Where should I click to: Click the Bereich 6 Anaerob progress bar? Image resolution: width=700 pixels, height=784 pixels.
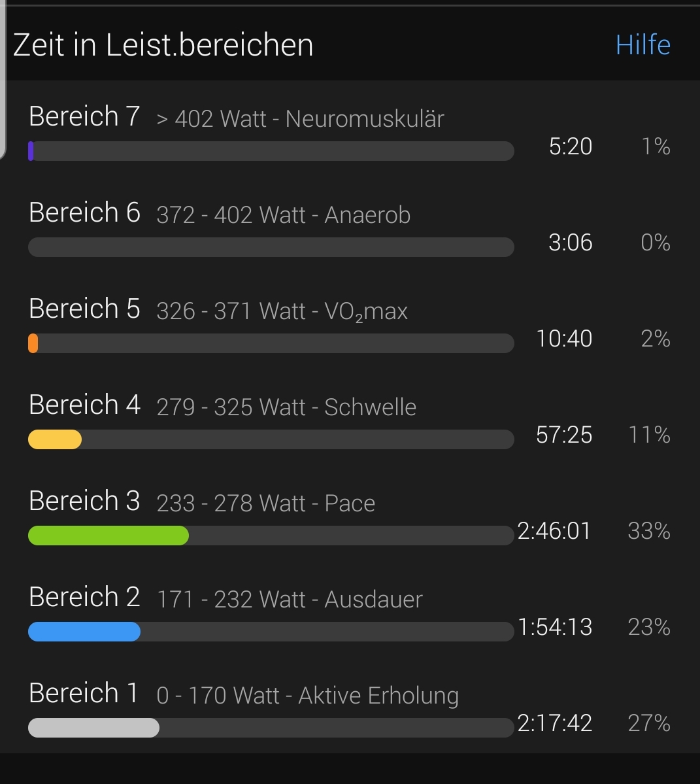click(271, 247)
